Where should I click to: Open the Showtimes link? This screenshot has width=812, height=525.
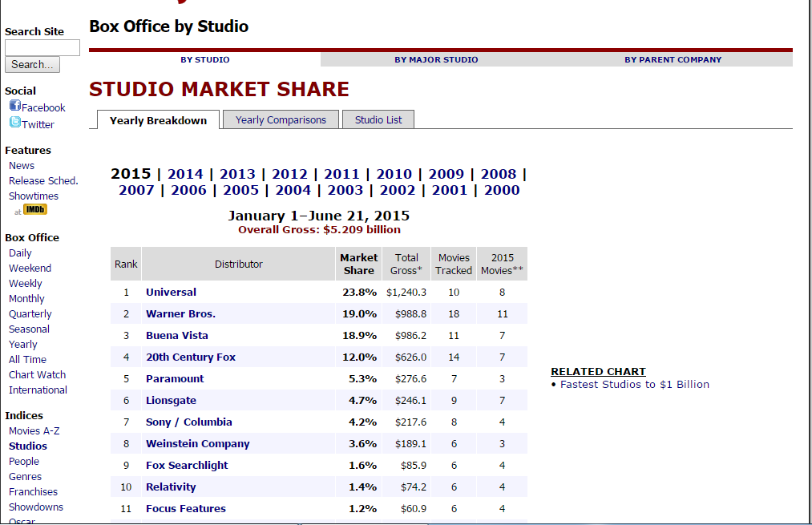tap(34, 196)
